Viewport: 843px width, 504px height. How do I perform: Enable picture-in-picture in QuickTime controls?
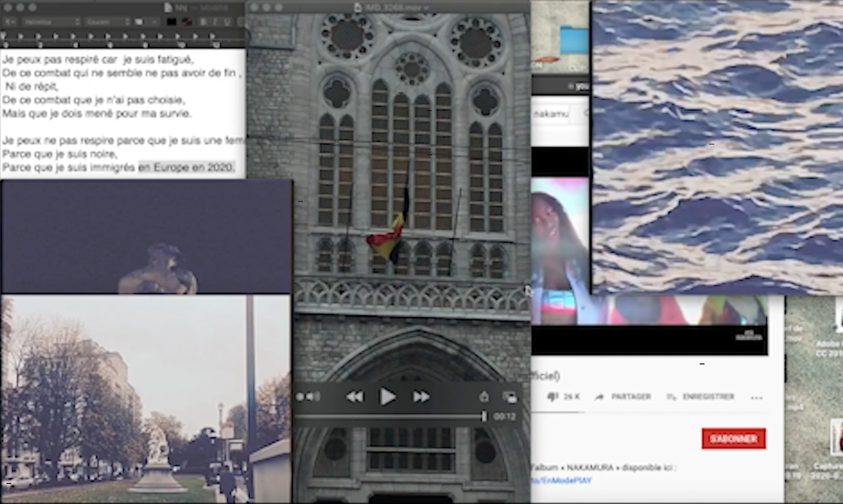(510, 397)
